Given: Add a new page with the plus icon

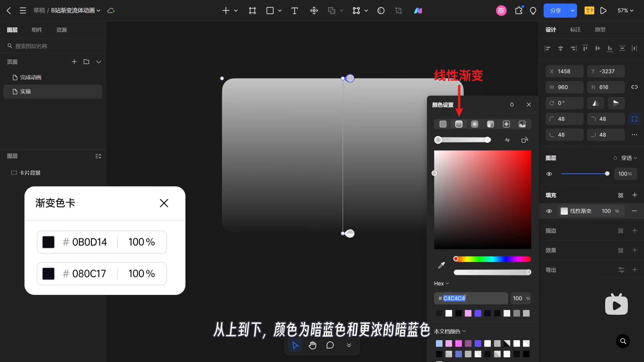Looking at the screenshot, I should (74, 62).
